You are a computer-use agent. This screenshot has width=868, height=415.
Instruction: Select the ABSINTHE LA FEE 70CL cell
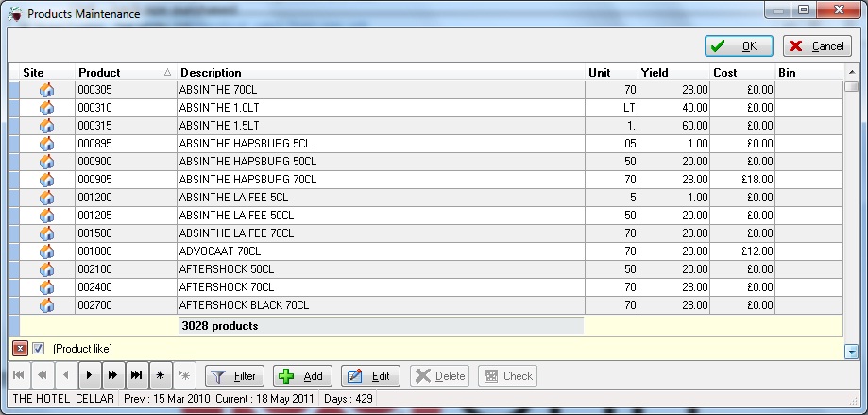tap(381, 233)
